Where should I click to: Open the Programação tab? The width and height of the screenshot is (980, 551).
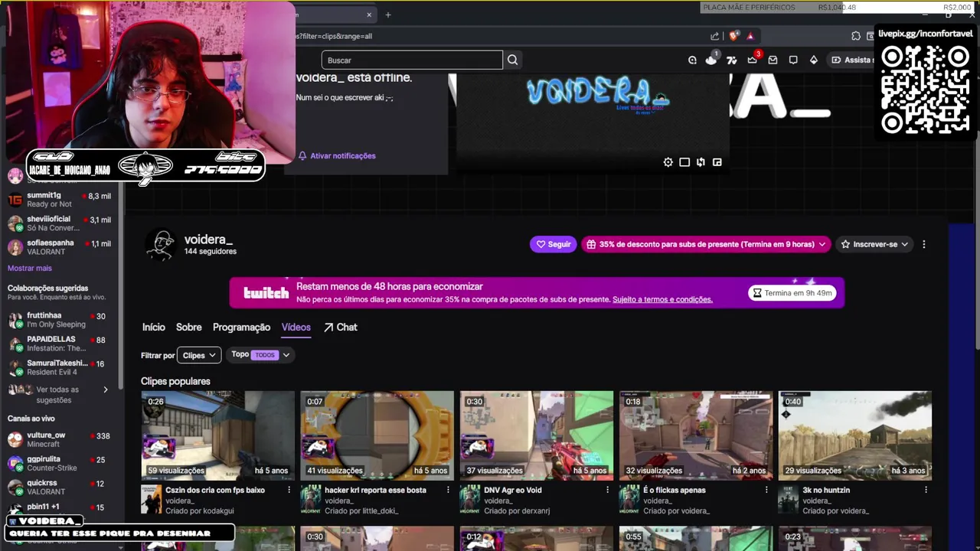point(241,327)
